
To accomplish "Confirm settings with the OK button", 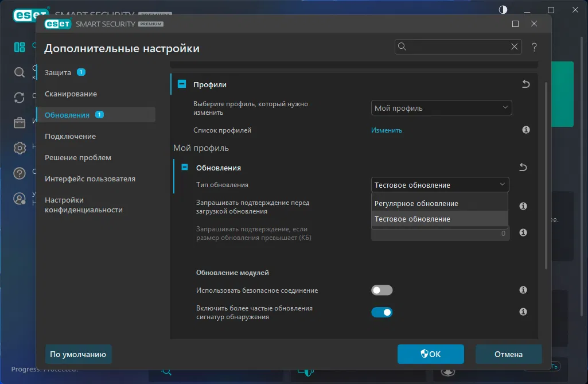I will [x=430, y=354].
